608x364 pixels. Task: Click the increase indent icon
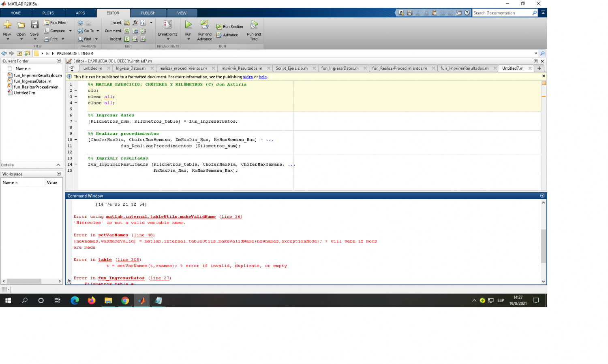(135, 39)
